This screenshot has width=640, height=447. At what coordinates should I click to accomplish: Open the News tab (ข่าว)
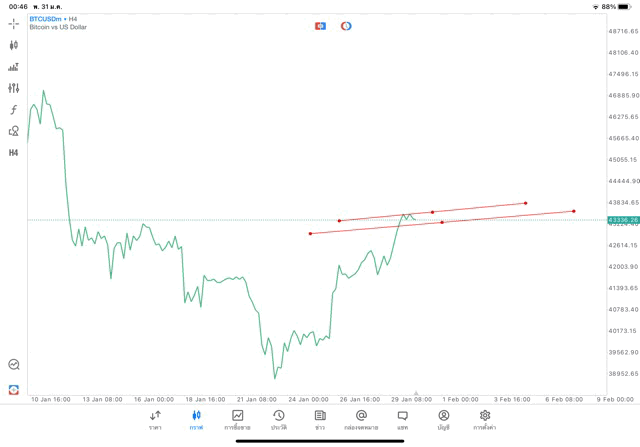(x=320, y=420)
